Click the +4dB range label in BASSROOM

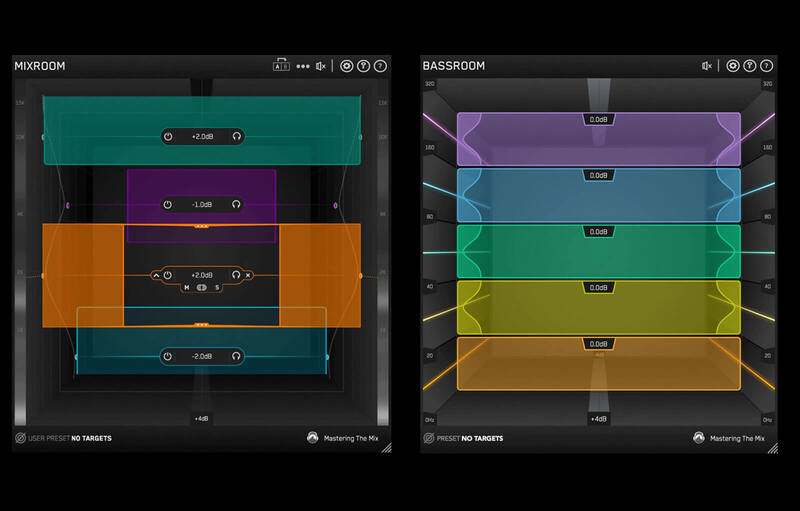[599, 419]
